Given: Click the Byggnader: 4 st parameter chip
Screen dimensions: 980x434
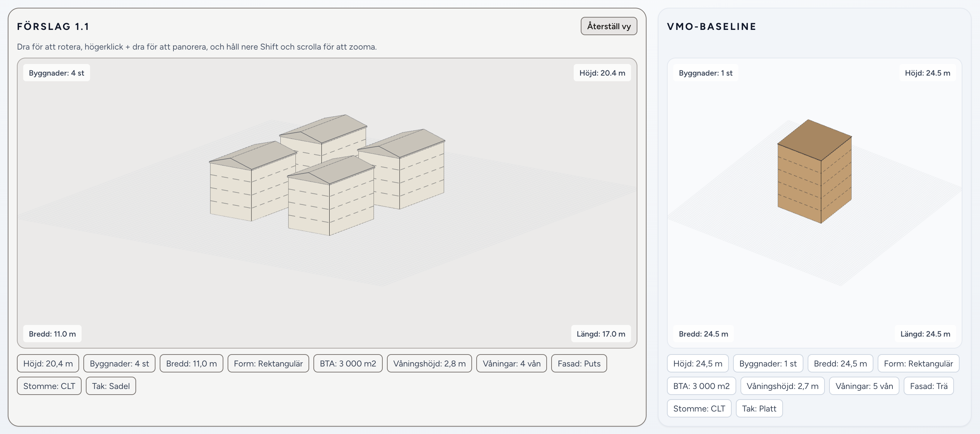Looking at the screenshot, I should pyautogui.click(x=120, y=364).
